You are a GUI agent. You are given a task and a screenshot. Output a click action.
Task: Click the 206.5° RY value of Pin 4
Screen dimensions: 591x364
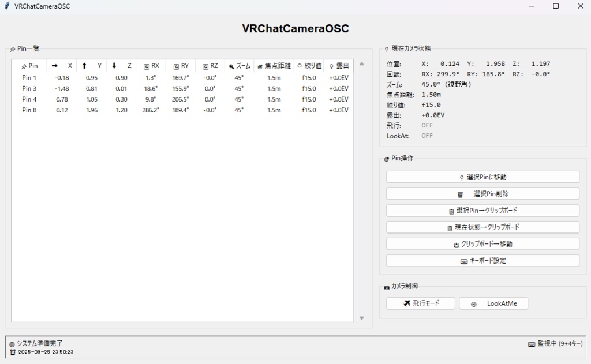(x=181, y=99)
